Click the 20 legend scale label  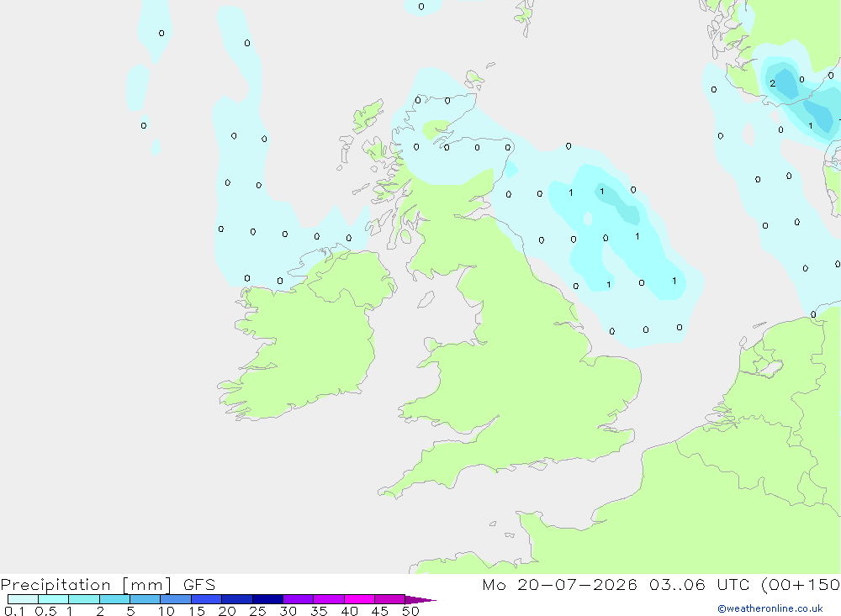pos(227,611)
